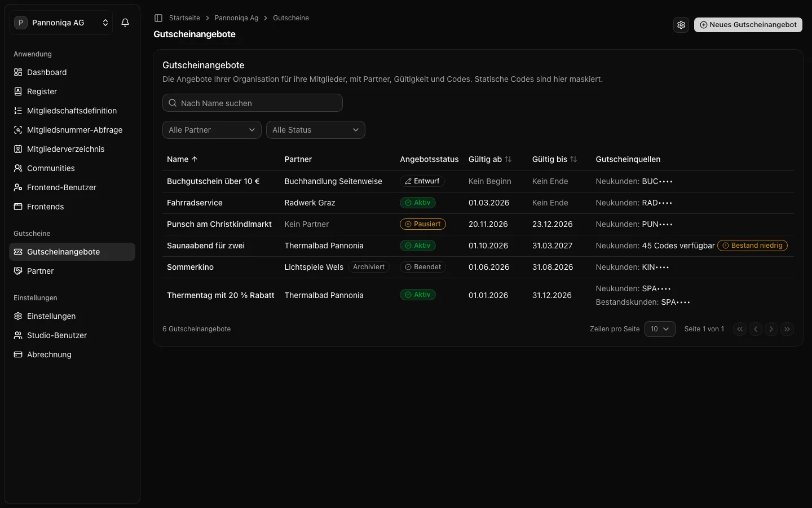Click the Partner handshake icon
The height and width of the screenshot is (508, 812).
pos(18,271)
